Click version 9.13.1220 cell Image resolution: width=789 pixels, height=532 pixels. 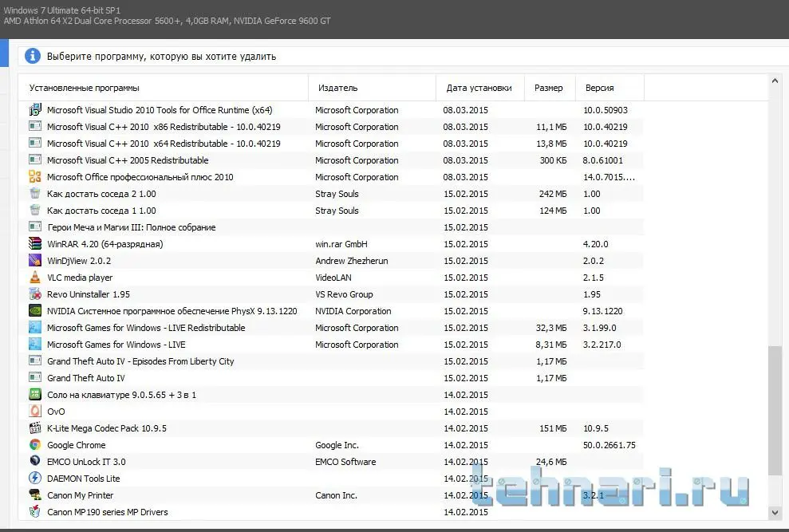click(602, 311)
